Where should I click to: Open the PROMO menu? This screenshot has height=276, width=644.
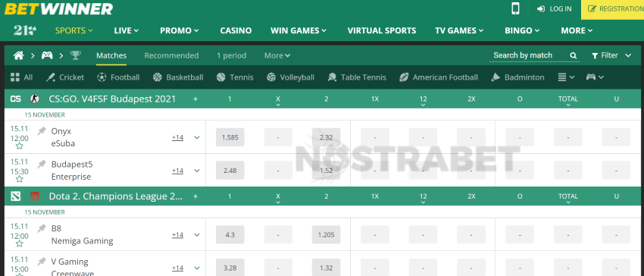click(180, 30)
